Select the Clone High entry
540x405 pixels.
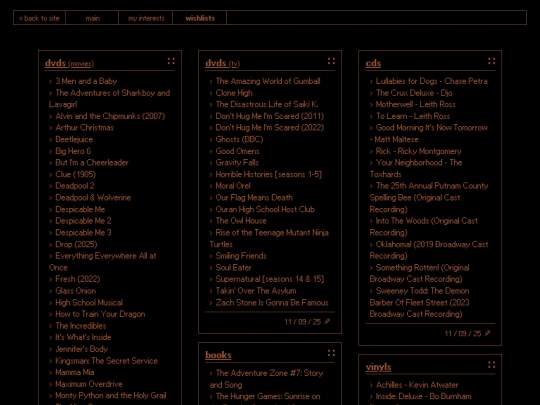tap(234, 93)
